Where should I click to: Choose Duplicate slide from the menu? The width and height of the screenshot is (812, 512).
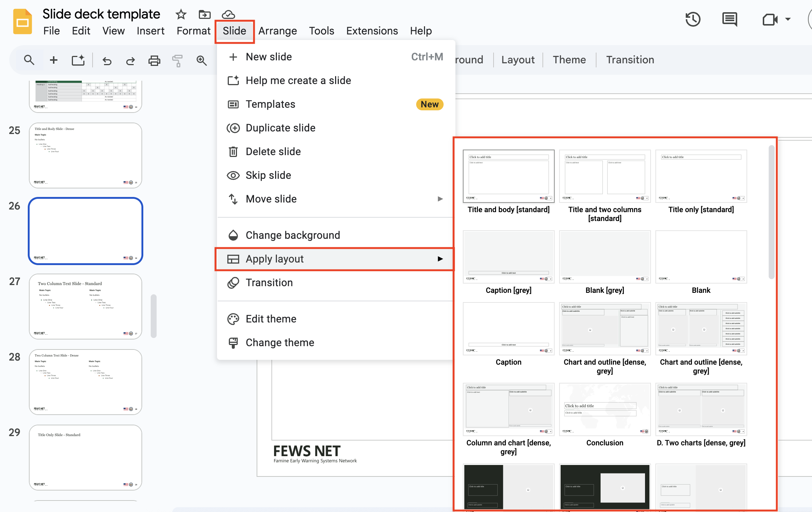click(280, 128)
